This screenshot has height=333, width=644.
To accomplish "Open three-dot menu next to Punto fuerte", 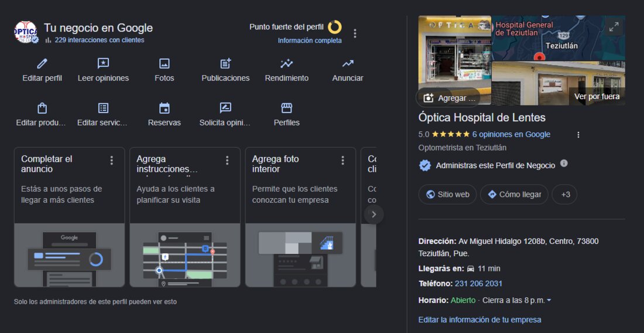I will point(355,33).
